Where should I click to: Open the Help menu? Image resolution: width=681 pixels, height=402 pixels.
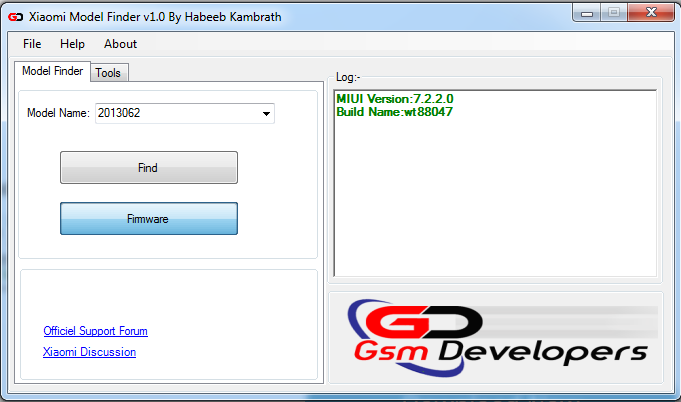pyautogui.click(x=72, y=44)
